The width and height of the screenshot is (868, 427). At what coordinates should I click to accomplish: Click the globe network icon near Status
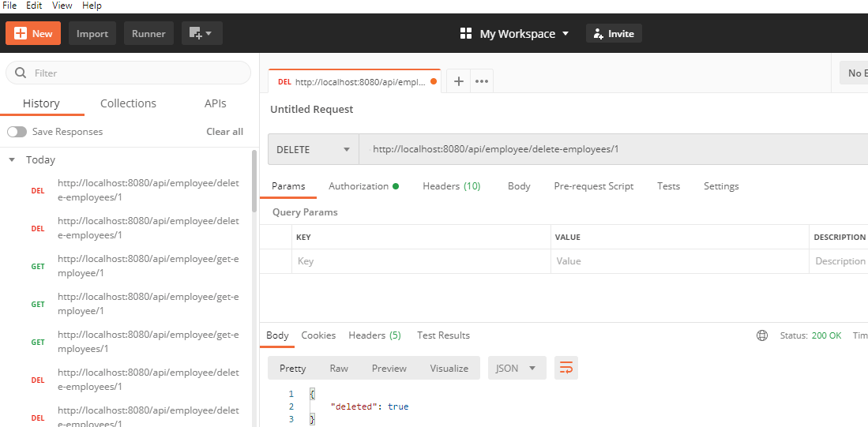pyautogui.click(x=762, y=335)
